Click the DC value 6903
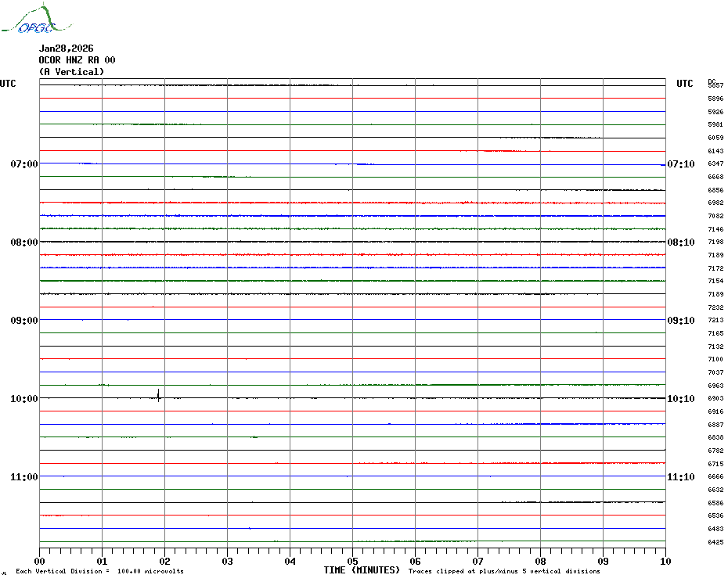 [715, 399]
